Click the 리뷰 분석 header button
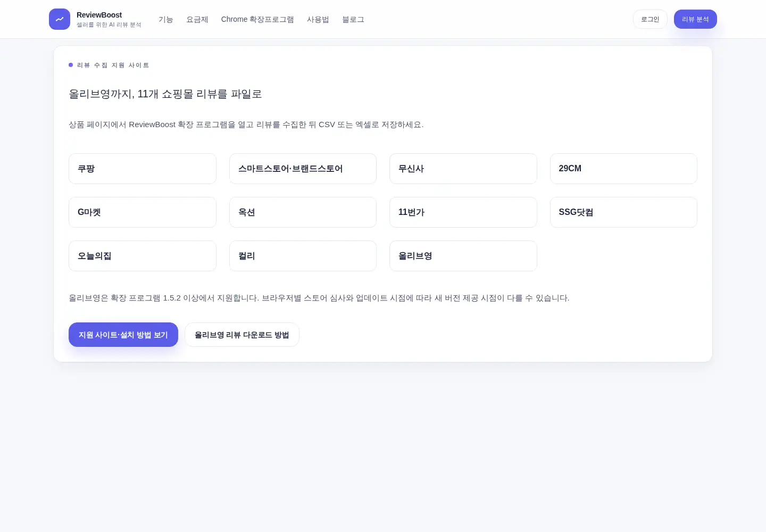The image size is (766, 532). point(695,19)
